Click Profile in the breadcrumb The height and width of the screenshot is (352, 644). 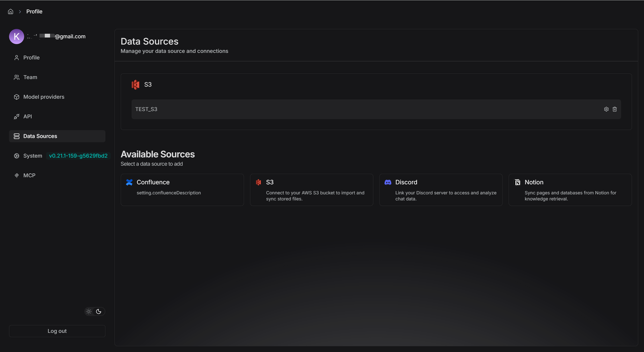34,12
